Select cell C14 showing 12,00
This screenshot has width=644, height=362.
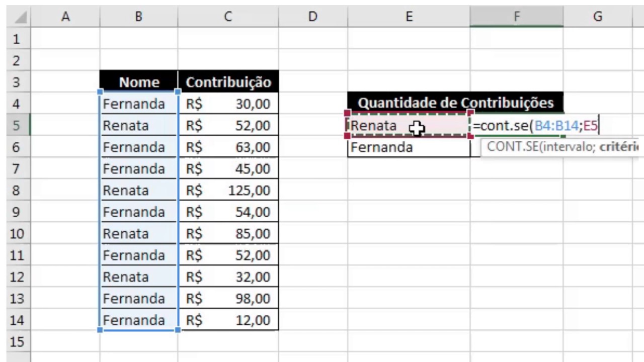coord(228,320)
